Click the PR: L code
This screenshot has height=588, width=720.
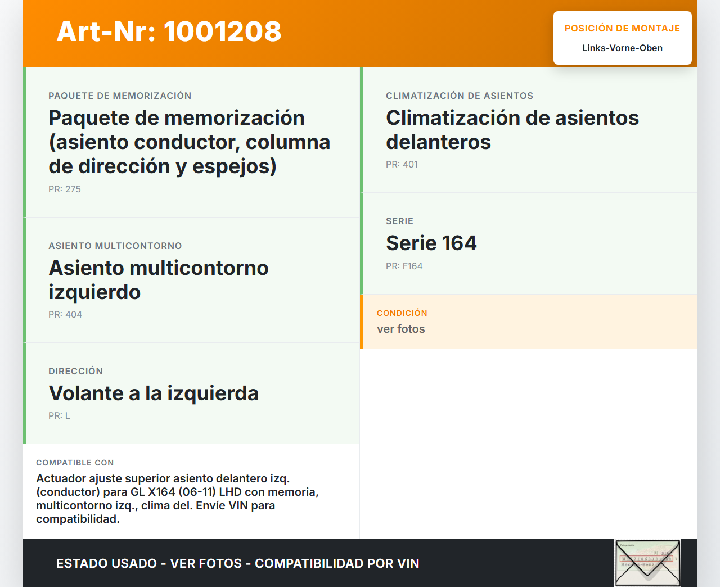59,416
